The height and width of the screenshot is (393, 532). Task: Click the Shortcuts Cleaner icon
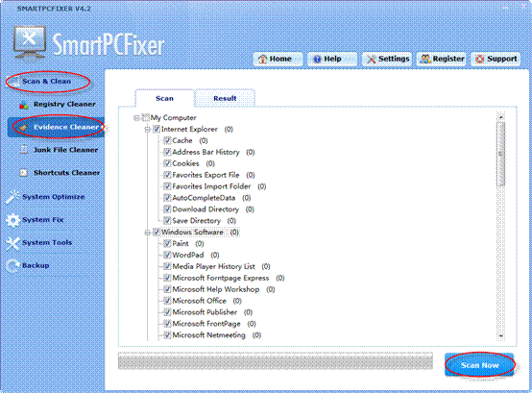pos(23,173)
